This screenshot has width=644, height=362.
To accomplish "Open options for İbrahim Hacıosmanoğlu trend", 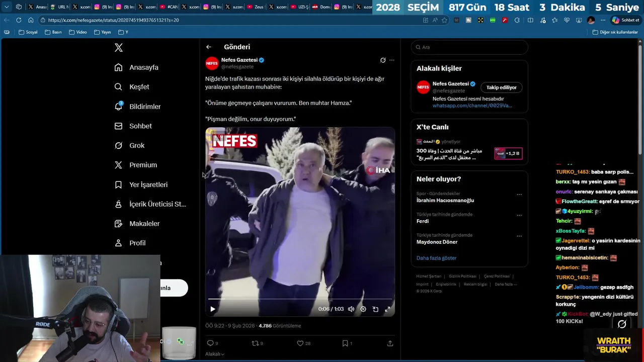I will (x=519, y=195).
